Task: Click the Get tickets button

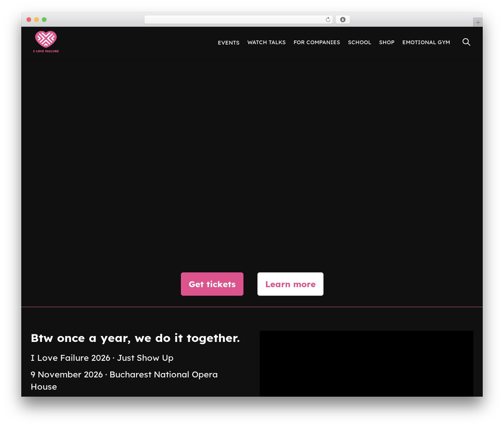Action: point(212,284)
